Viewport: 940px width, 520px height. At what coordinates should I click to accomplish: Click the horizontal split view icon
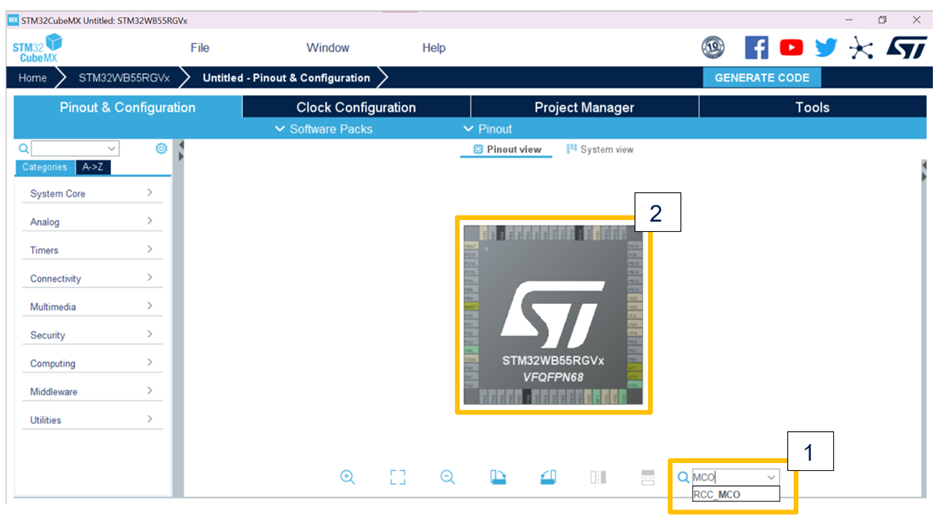(647, 477)
